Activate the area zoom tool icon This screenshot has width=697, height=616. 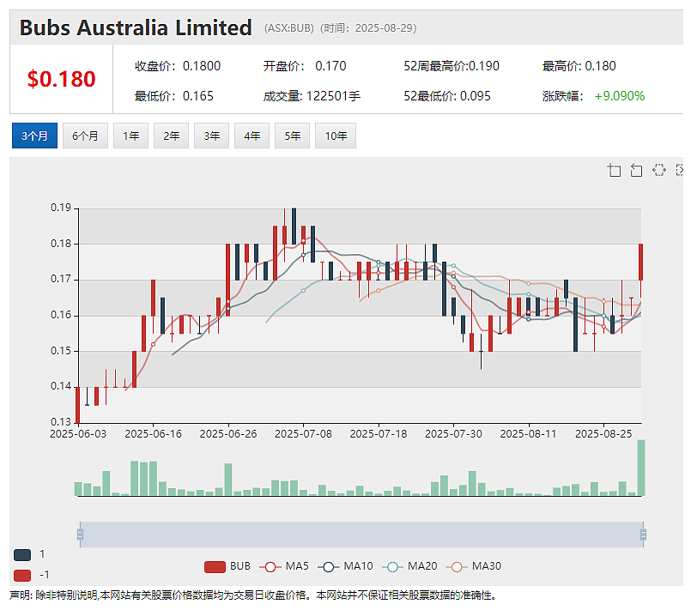[x=614, y=170]
